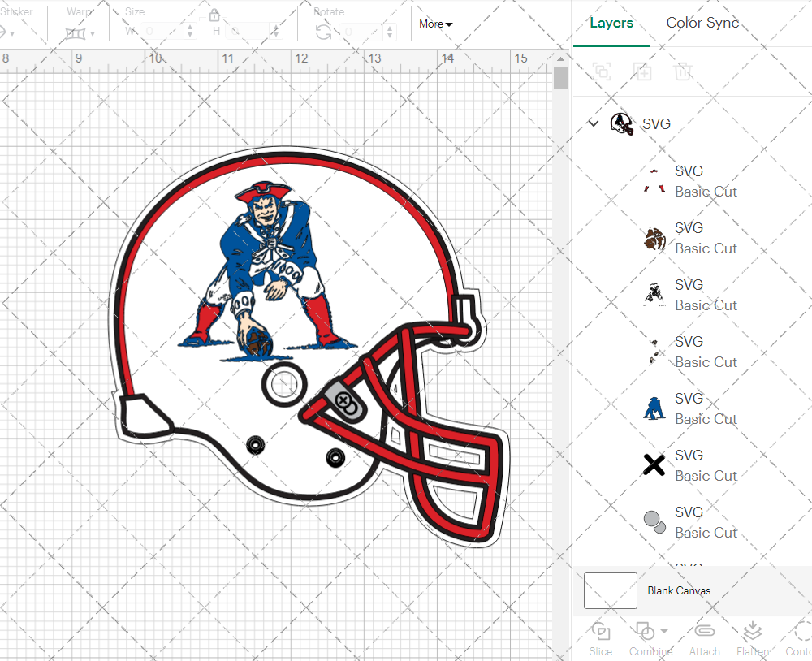This screenshot has height=661, width=812.
Task: Select the Layers tab
Action: (611, 23)
